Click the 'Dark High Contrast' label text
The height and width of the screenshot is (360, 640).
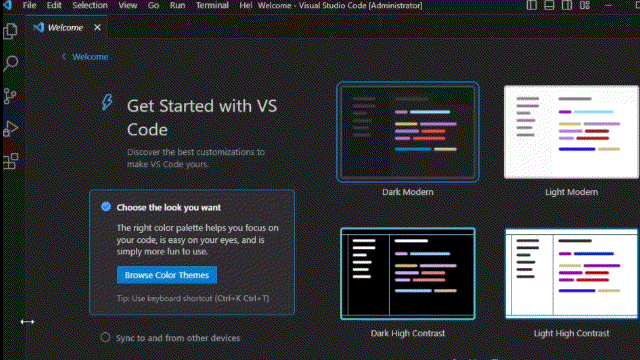pos(408,333)
